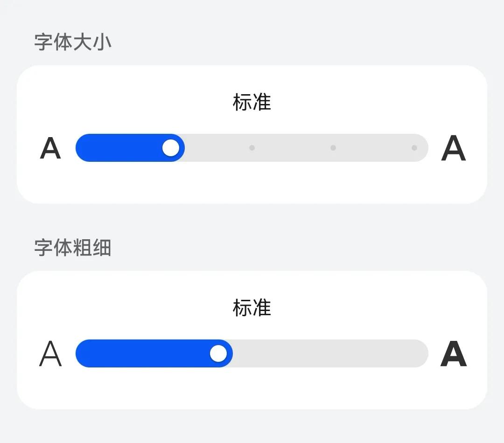The width and height of the screenshot is (504, 443).
Task: Click the small A icon left of font size slider
Action: (x=50, y=148)
